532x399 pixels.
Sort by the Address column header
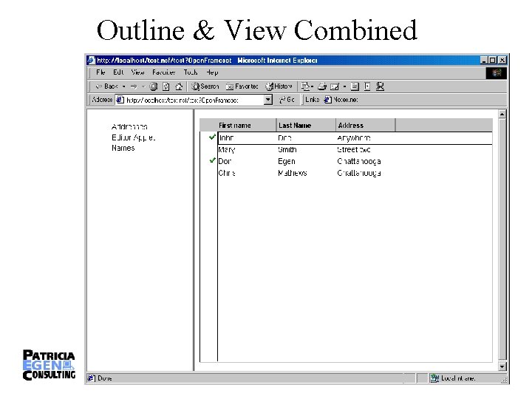coord(366,125)
